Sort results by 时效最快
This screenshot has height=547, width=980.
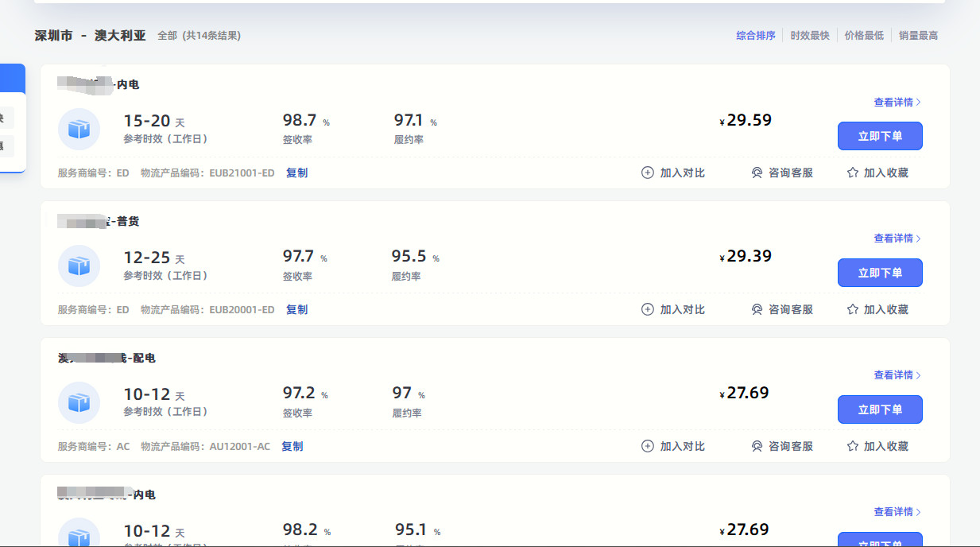coord(809,36)
